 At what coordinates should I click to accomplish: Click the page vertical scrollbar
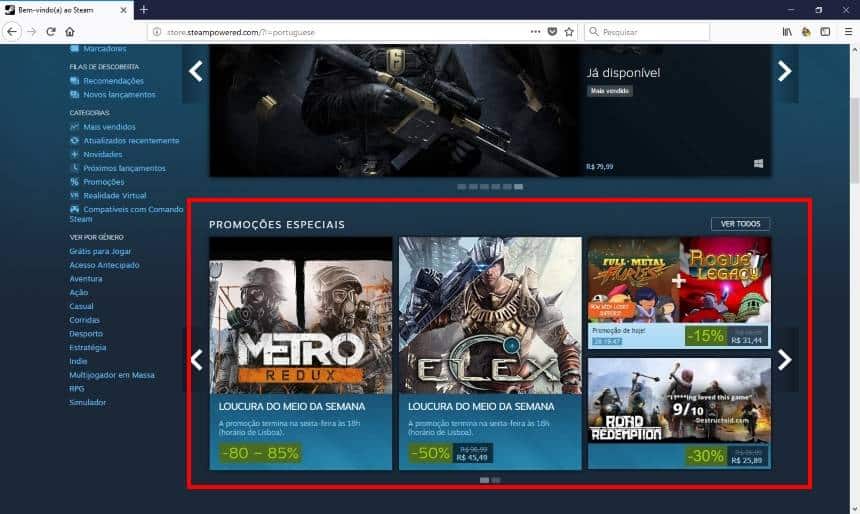[855, 141]
